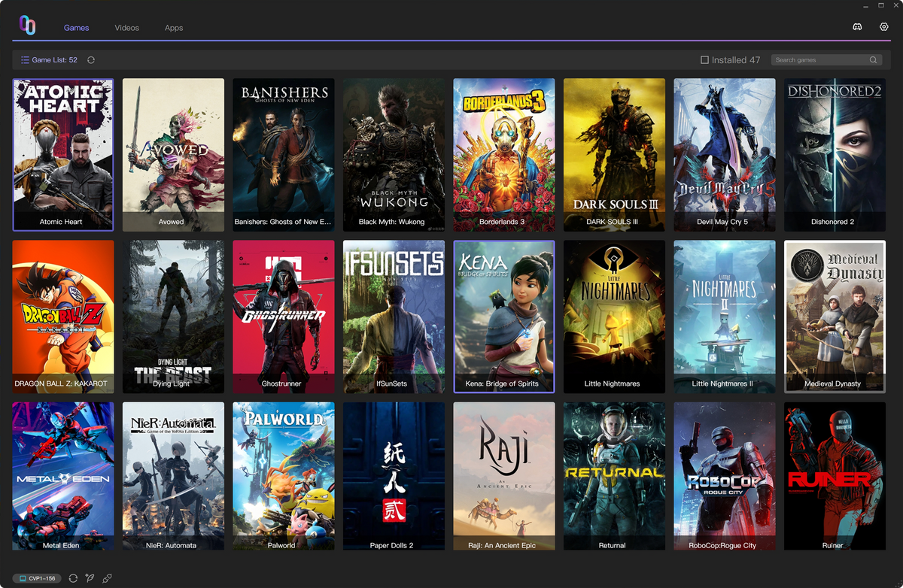Screen dimensions: 903x588
Task: Click the app logo in top-left corner
Action: coord(27,26)
